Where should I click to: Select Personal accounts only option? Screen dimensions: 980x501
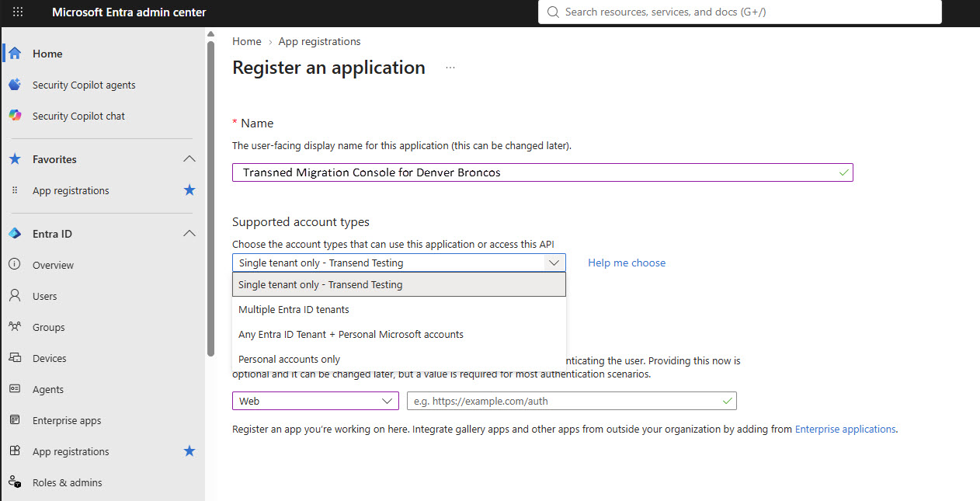click(x=399, y=359)
